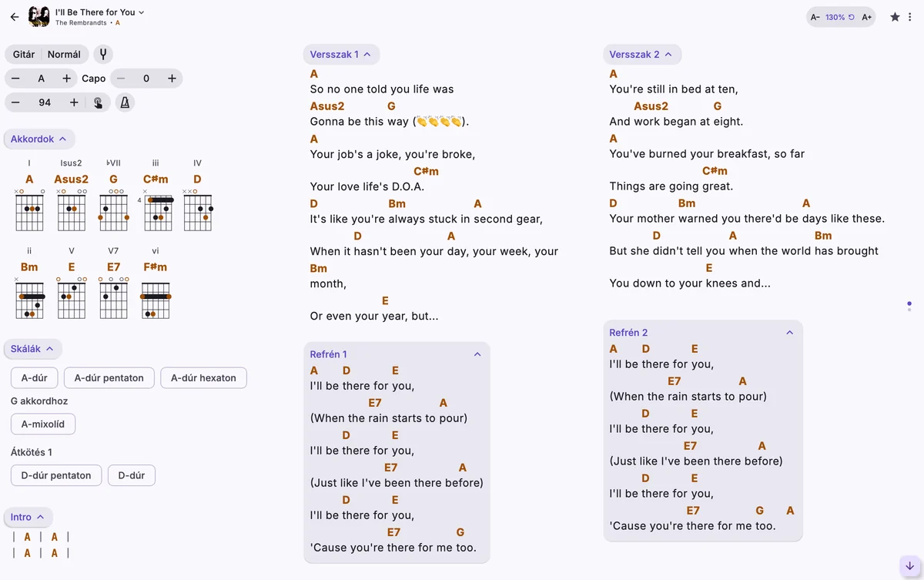Image resolution: width=924 pixels, height=580 pixels.
Task: Open the tuning fork tuner icon
Action: point(102,55)
